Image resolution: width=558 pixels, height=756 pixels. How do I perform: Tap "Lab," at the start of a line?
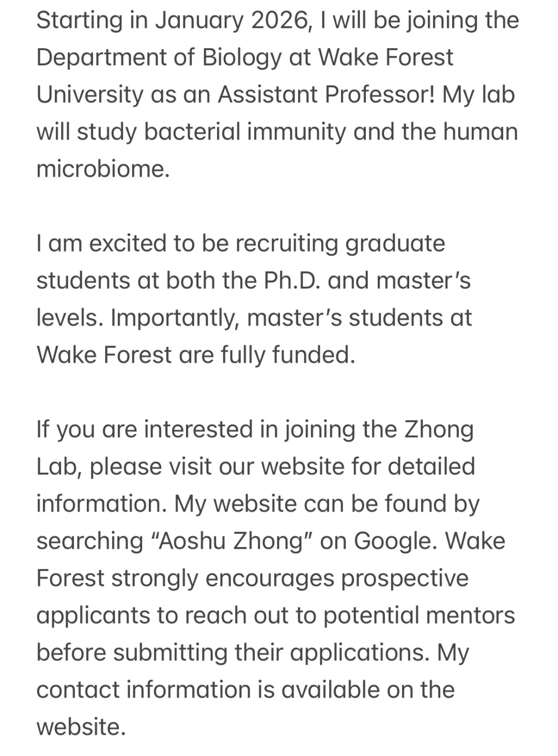tap(59, 467)
